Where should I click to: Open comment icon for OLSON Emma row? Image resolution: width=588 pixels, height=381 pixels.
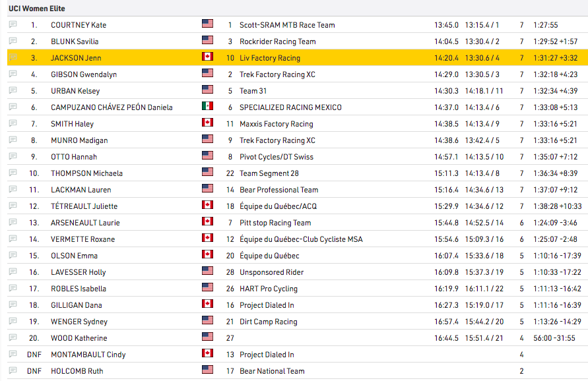click(13, 255)
